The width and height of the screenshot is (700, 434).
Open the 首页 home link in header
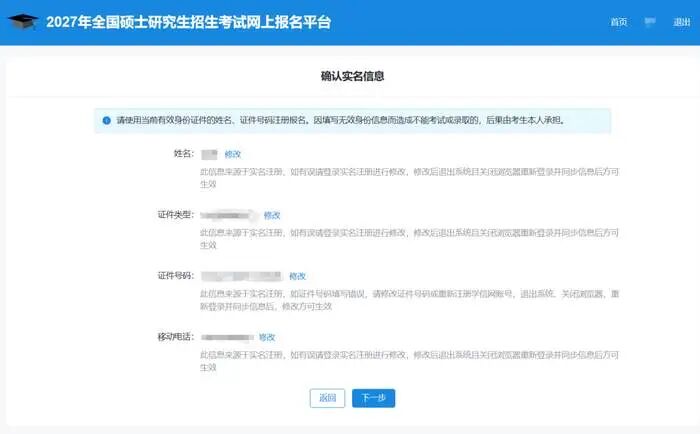click(x=619, y=22)
